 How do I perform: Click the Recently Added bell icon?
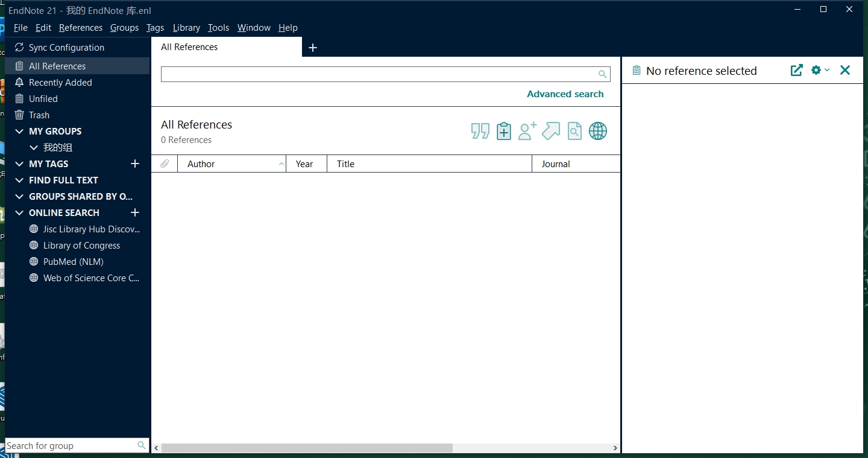19,82
